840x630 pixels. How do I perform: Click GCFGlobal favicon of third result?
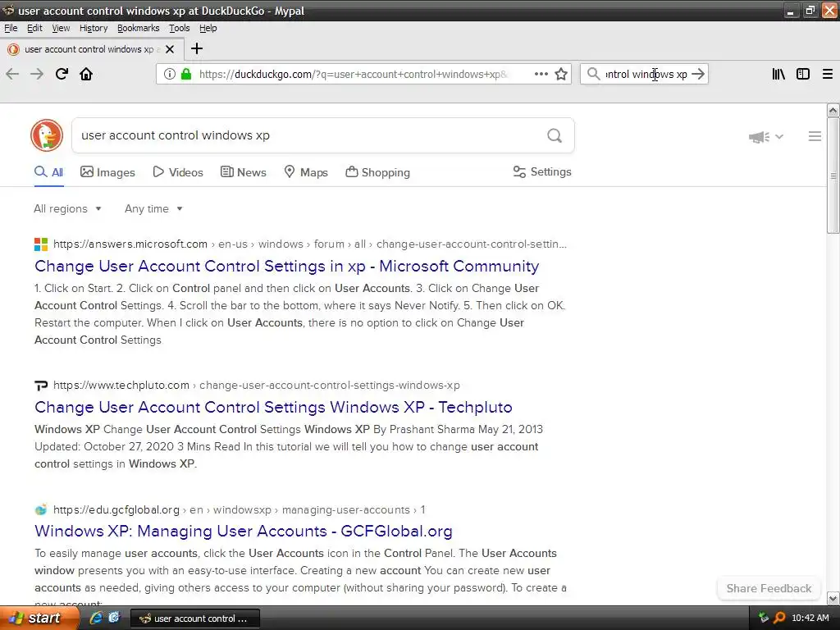pyautogui.click(x=41, y=509)
